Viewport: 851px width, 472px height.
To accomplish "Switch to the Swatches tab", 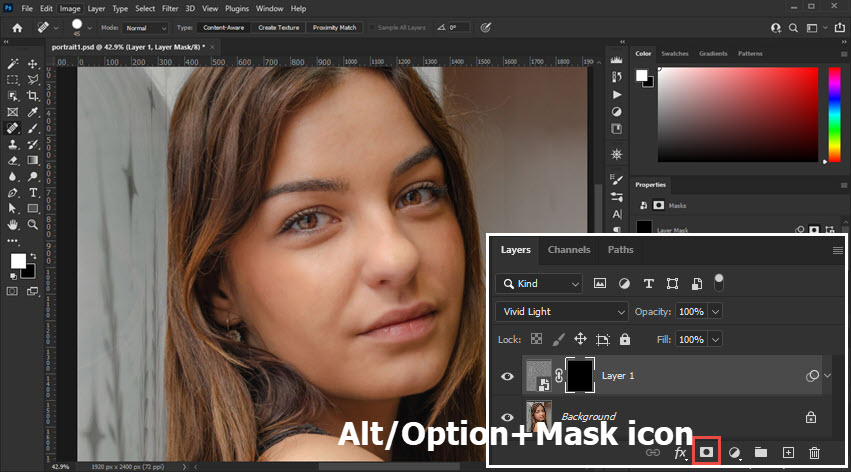I will (675, 54).
